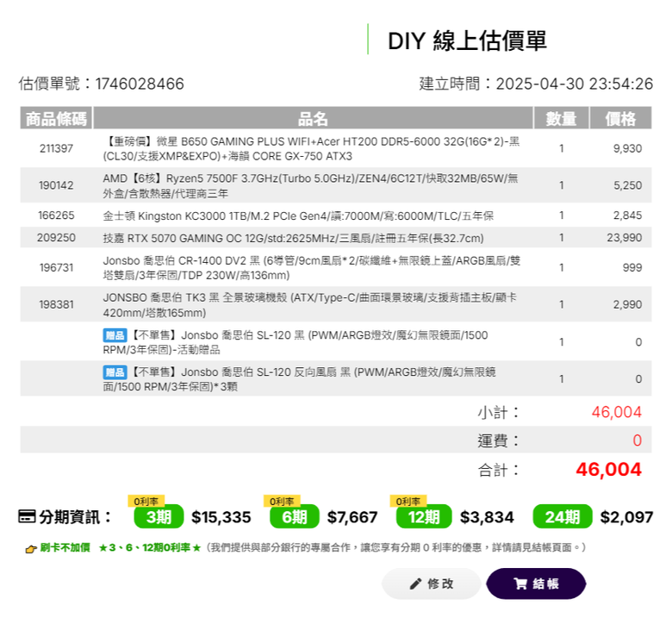Select the 12期 installment badge
The image size is (672, 618).
(424, 517)
